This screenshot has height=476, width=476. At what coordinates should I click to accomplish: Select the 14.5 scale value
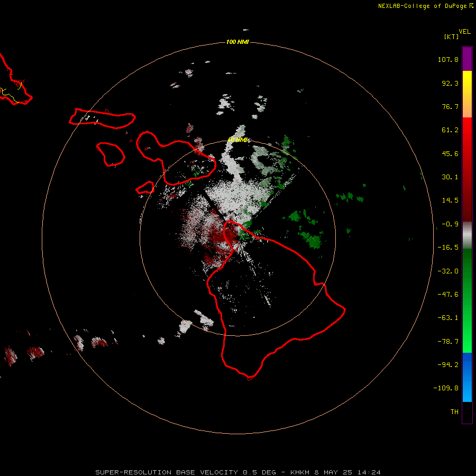450,200
